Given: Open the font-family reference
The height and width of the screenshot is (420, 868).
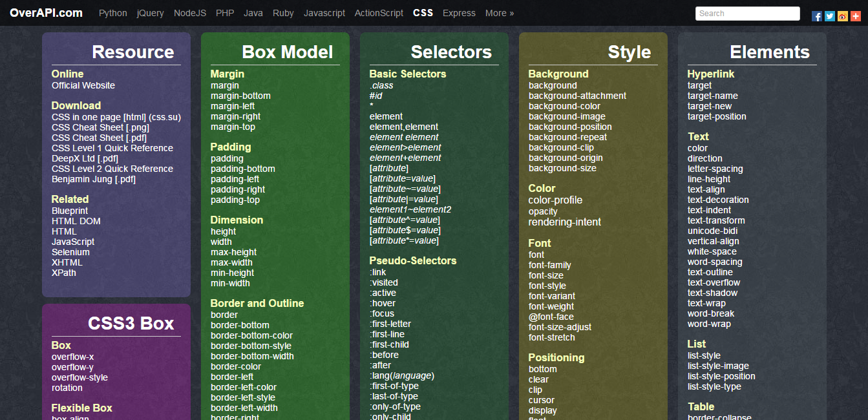Looking at the screenshot, I should click(x=550, y=265).
